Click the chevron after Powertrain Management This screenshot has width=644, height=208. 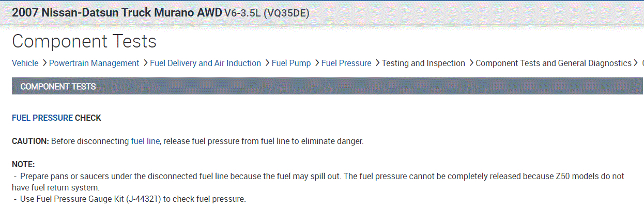pyautogui.click(x=145, y=63)
